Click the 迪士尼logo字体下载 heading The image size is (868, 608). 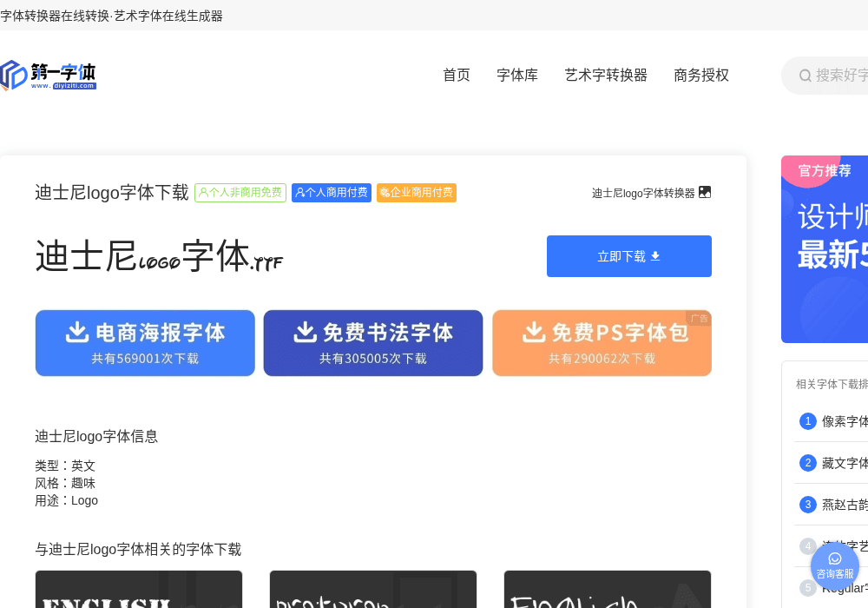click(112, 193)
